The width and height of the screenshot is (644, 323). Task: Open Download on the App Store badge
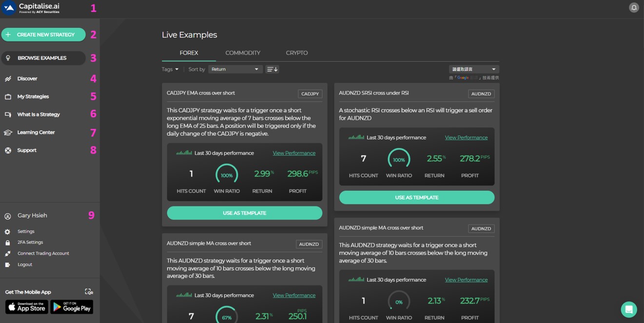27,307
